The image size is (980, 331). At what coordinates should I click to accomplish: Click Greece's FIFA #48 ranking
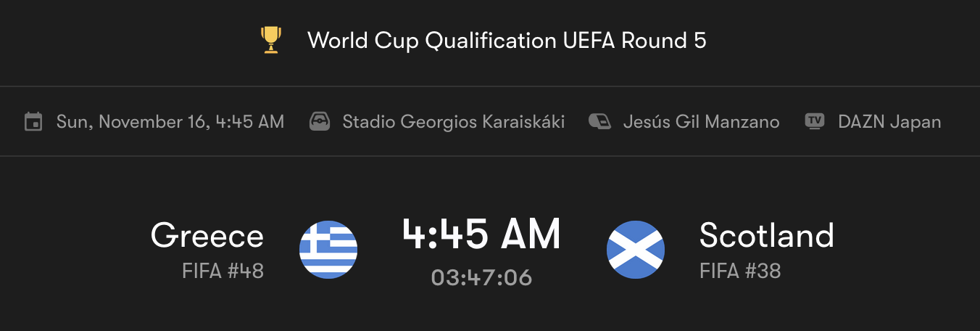click(223, 271)
